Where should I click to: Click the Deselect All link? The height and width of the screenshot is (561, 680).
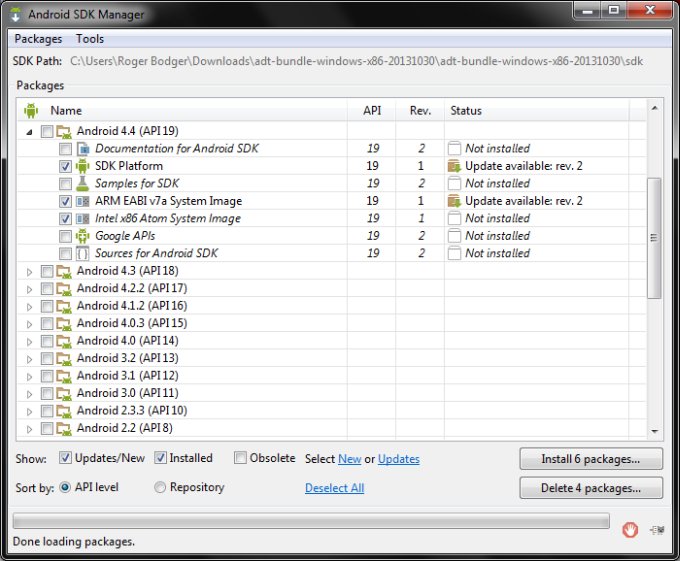click(334, 488)
